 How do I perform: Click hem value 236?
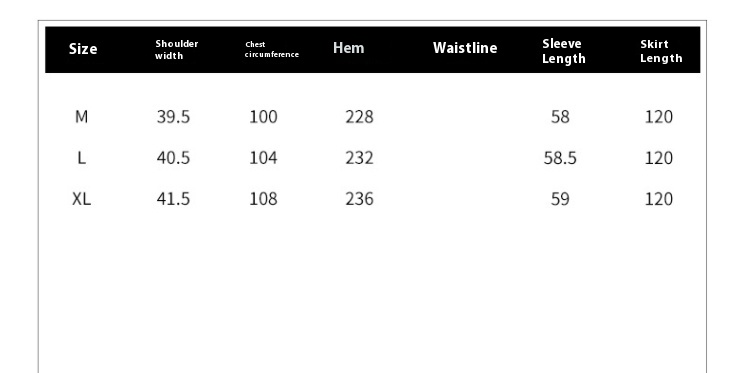pos(359,199)
